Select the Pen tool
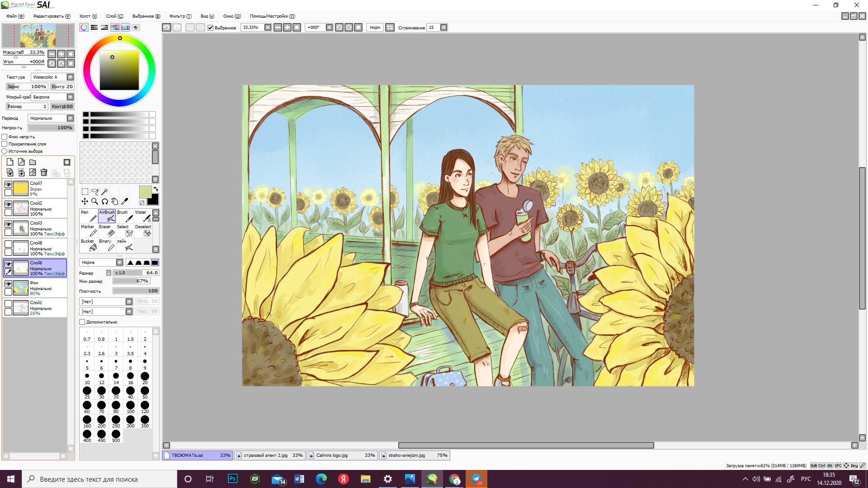This screenshot has height=488, width=868. (x=89, y=216)
